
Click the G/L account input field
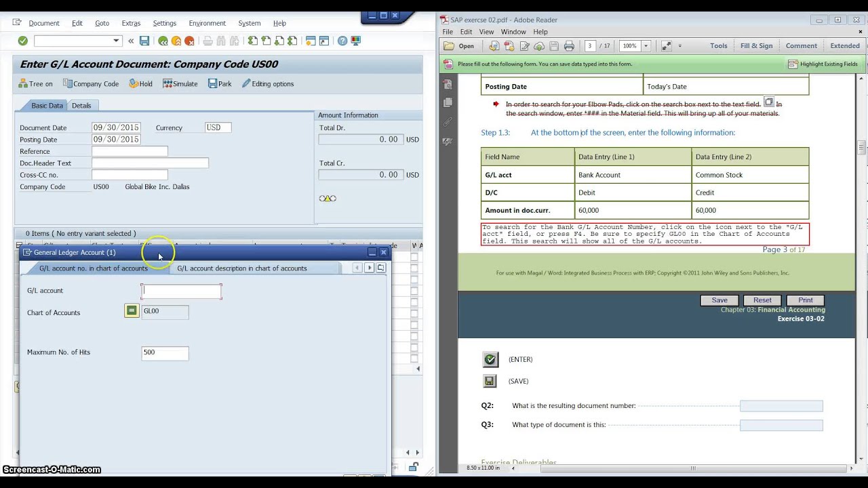pyautogui.click(x=181, y=291)
